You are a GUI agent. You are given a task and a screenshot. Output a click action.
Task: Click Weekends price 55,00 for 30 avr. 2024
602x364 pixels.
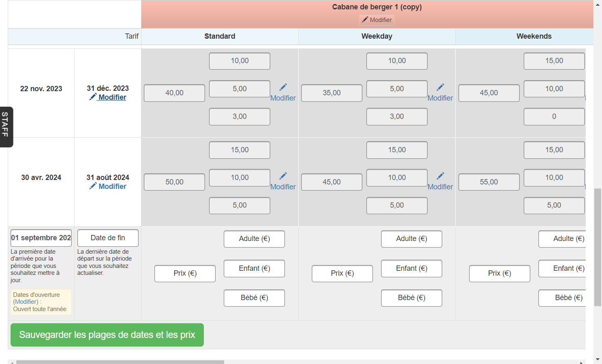point(489,182)
